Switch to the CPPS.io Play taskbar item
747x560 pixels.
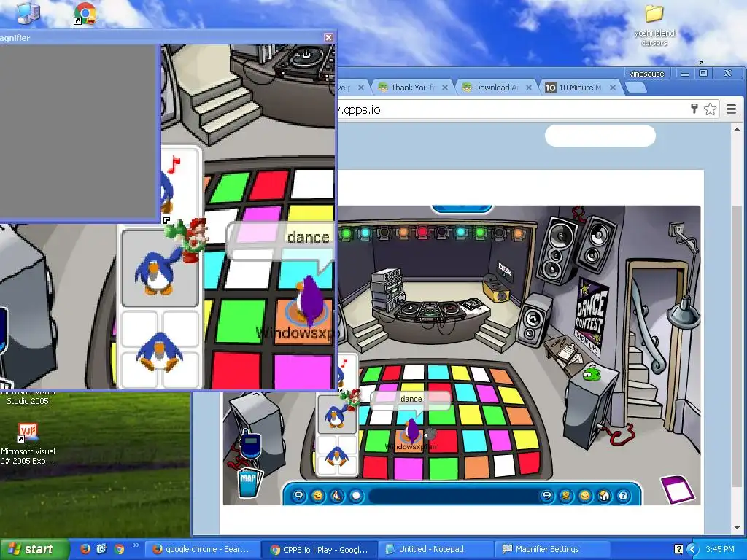pos(318,549)
